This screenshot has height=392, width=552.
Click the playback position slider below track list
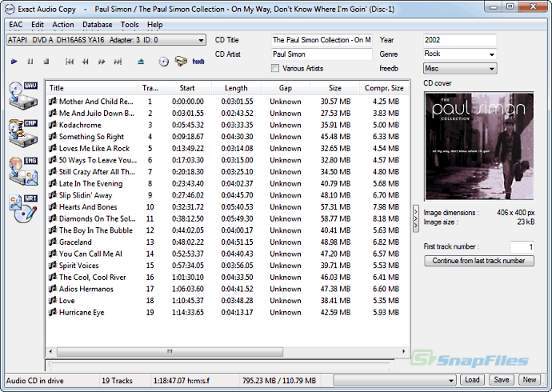pyautogui.click(x=218, y=366)
